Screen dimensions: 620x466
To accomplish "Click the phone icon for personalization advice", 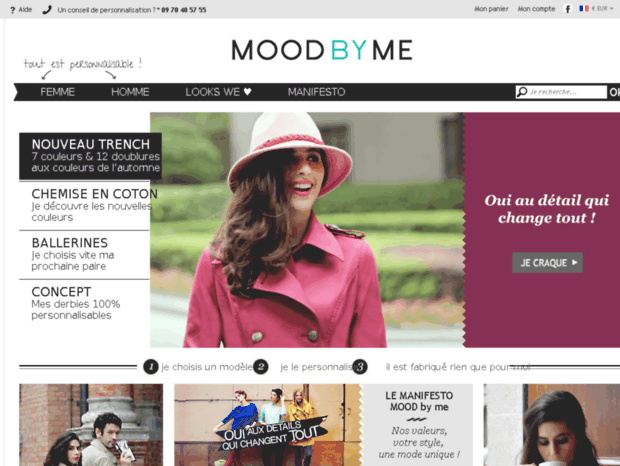I will [x=47, y=10].
